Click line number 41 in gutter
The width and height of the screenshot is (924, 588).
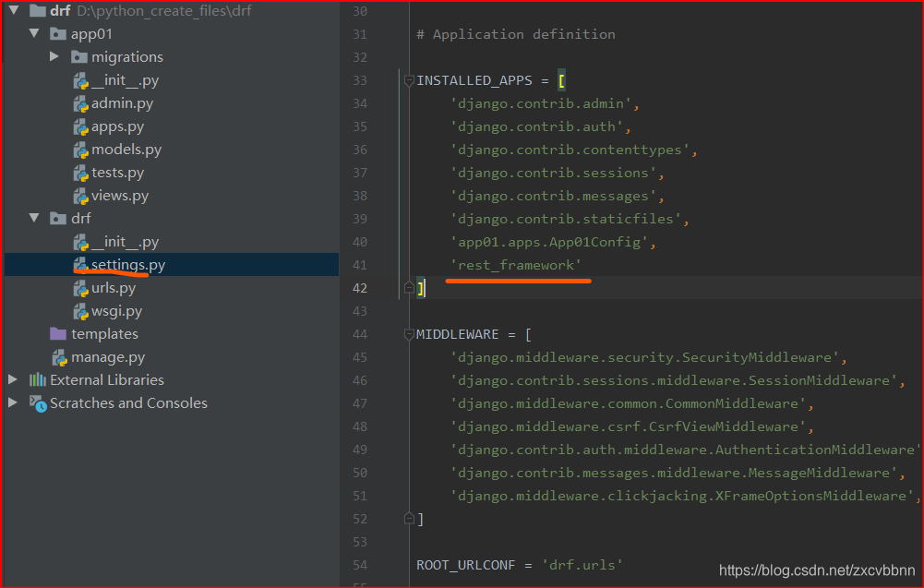[359, 265]
